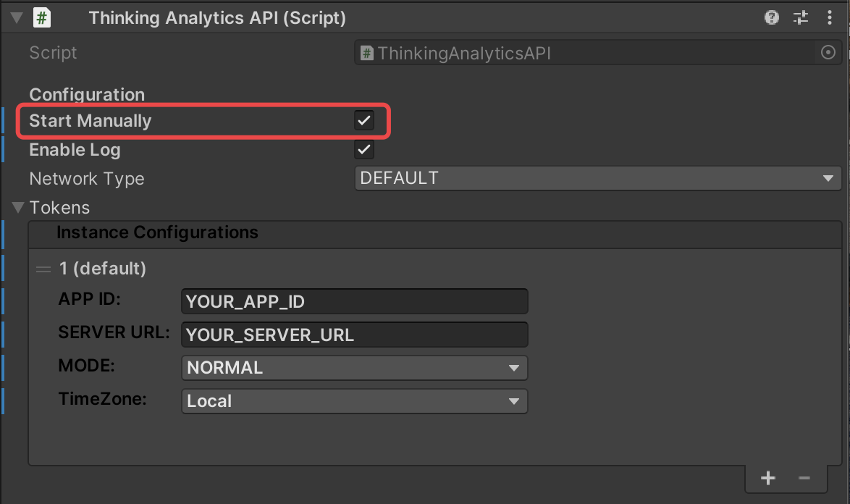Open component three-dot context menu
The image size is (850, 504).
830,18
